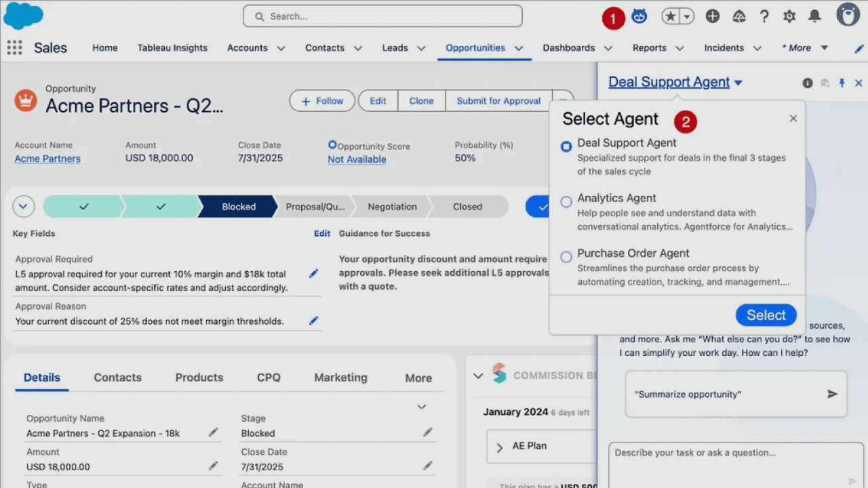Click the agent panel info icon
This screenshot has width=868, height=488.
tap(808, 83)
